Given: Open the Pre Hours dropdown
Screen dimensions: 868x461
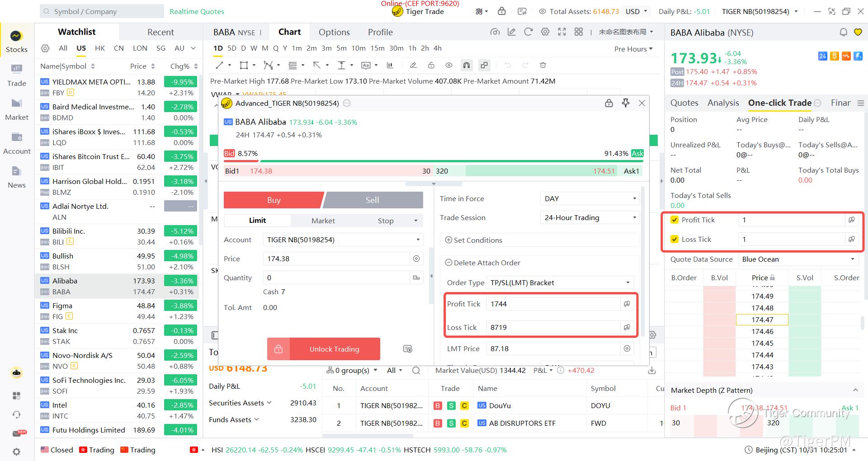Looking at the screenshot, I should [x=633, y=49].
